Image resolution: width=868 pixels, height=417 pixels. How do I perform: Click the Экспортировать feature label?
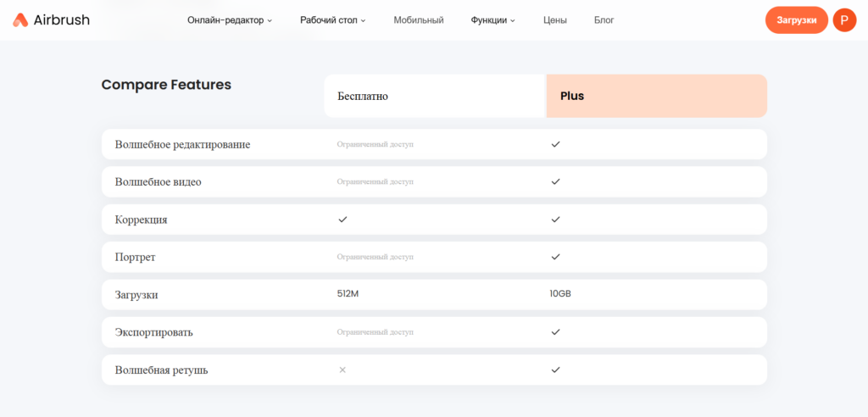click(154, 333)
